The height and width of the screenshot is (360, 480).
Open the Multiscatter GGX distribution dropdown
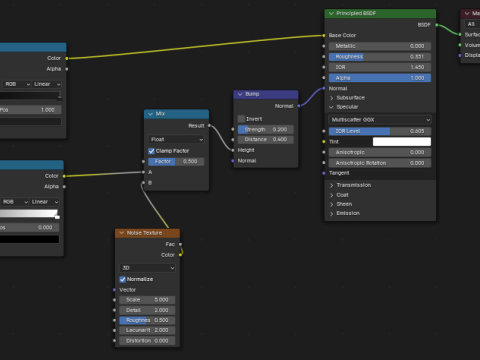click(380, 120)
